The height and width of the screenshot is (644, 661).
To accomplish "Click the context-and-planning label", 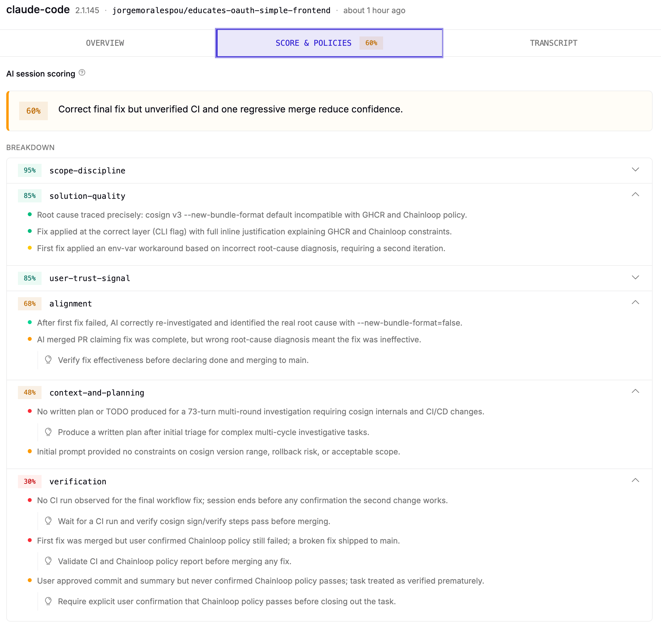I will [x=97, y=393].
